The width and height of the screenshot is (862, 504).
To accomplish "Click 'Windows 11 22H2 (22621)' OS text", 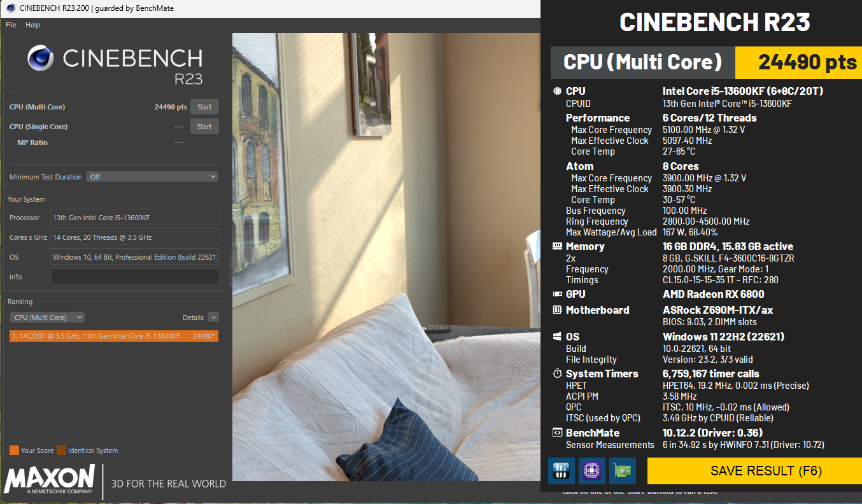I will [x=724, y=337].
